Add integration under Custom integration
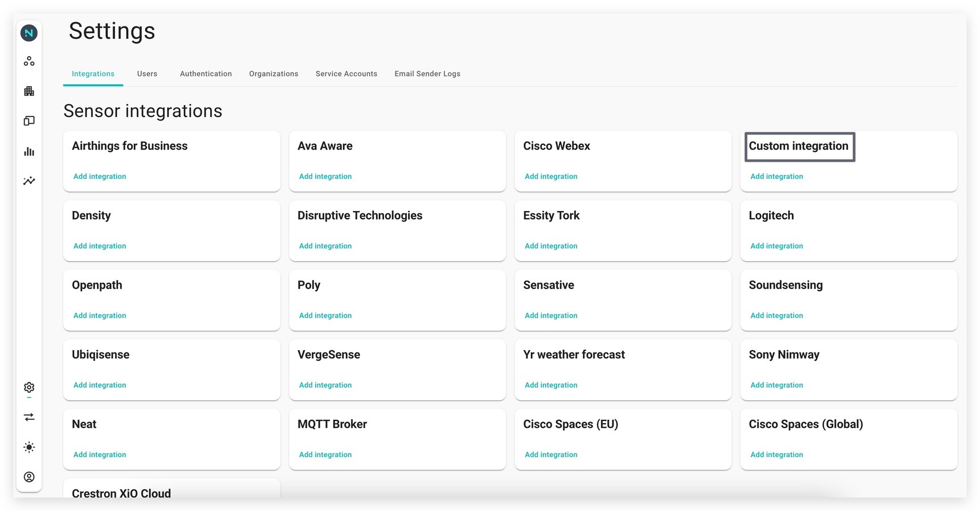The image size is (980, 511). click(777, 176)
